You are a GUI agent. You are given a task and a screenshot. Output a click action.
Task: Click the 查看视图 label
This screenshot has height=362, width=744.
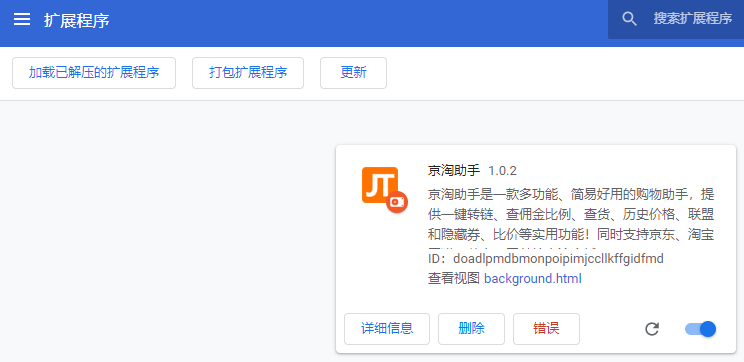click(454, 278)
